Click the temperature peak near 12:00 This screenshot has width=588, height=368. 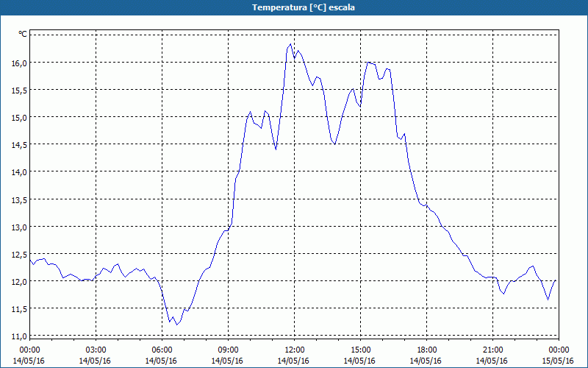point(290,44)
